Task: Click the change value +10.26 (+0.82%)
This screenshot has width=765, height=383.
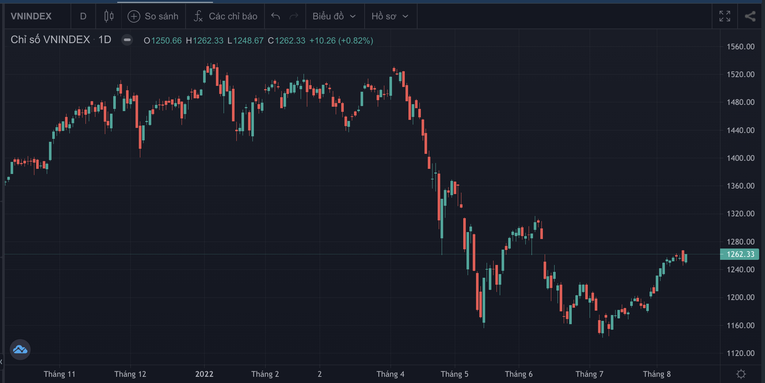Action: click(x=342, y=40)
